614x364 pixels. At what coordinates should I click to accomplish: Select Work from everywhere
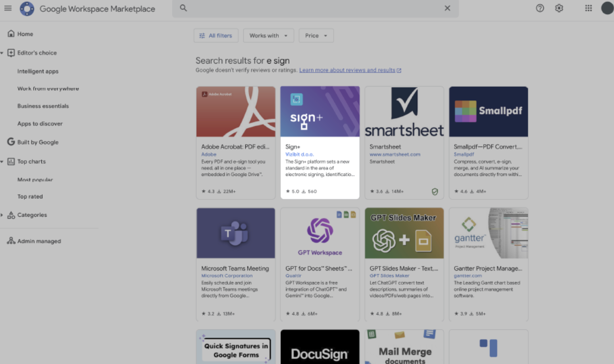pos(48,89)
